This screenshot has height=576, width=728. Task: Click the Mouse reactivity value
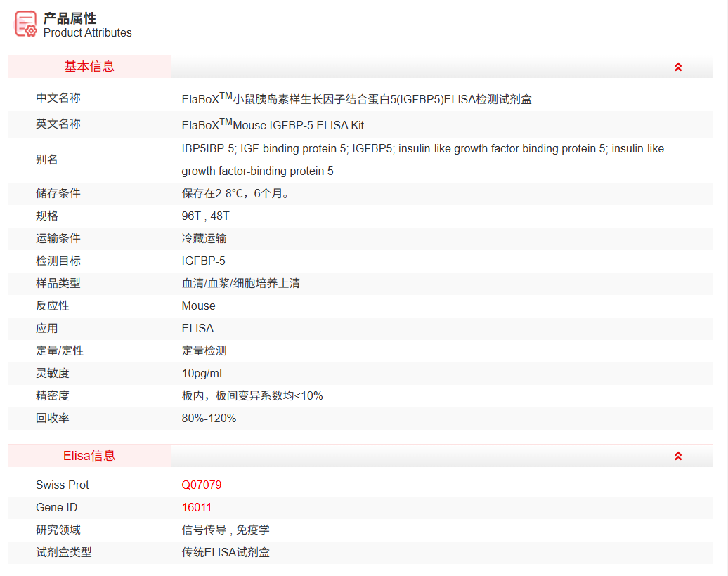198,306
